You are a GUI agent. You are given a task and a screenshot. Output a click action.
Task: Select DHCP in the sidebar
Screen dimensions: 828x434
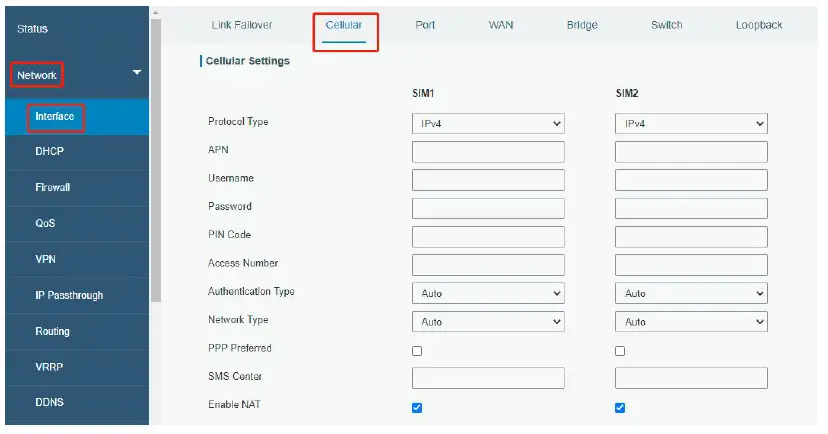[x=49, y=152]
